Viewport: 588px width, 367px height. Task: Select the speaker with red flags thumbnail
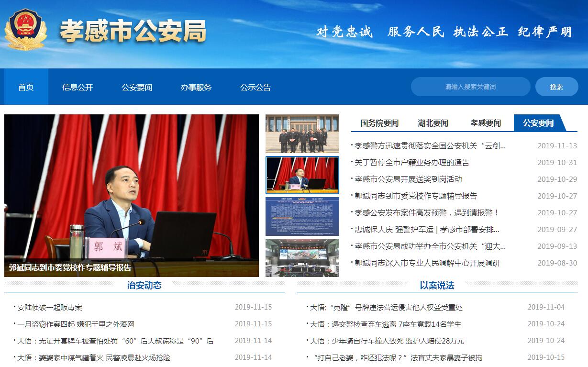(302, 175)
